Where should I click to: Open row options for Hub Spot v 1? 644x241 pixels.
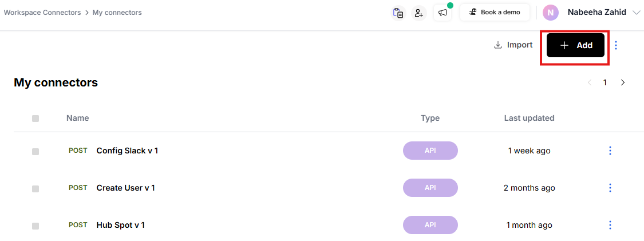610,225
